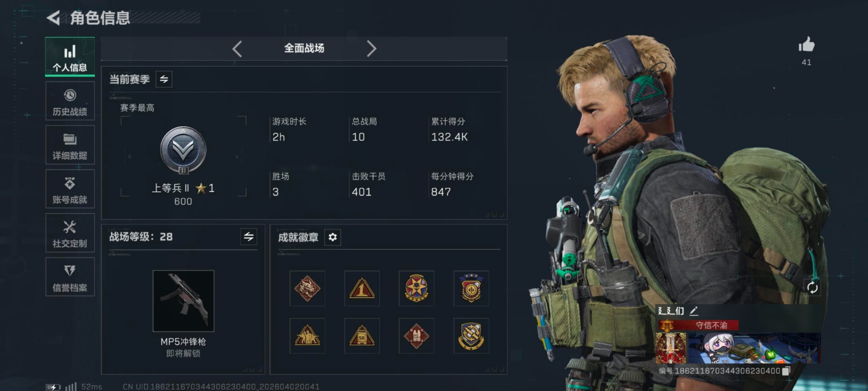Open the 社交定制 customization sidebar icon

point(70,233)
